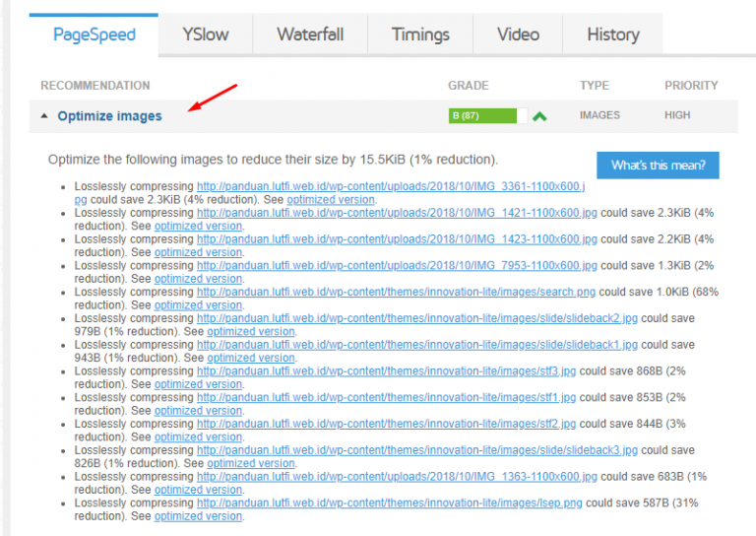Click the RECOMMENDATION column header
This screenshot has width=756, height=536.
(x=94, y=86)
